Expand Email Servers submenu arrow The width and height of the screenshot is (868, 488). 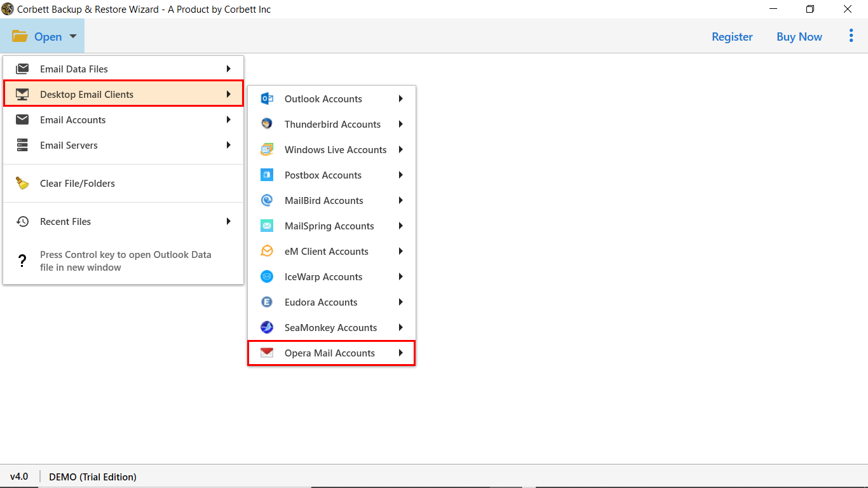pos(228,145)
